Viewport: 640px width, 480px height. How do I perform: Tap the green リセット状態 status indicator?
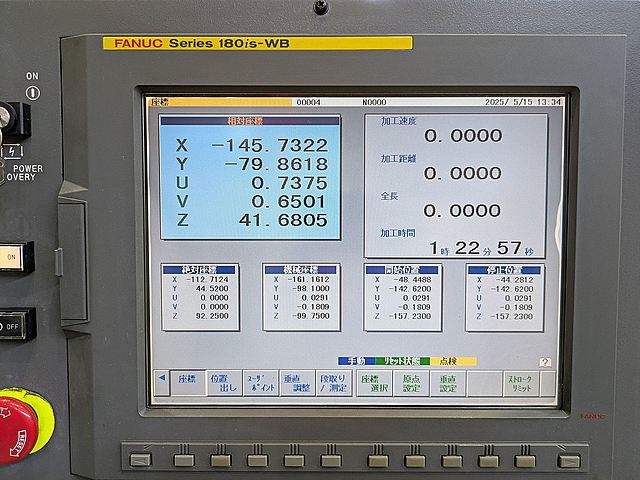[403, 361]
